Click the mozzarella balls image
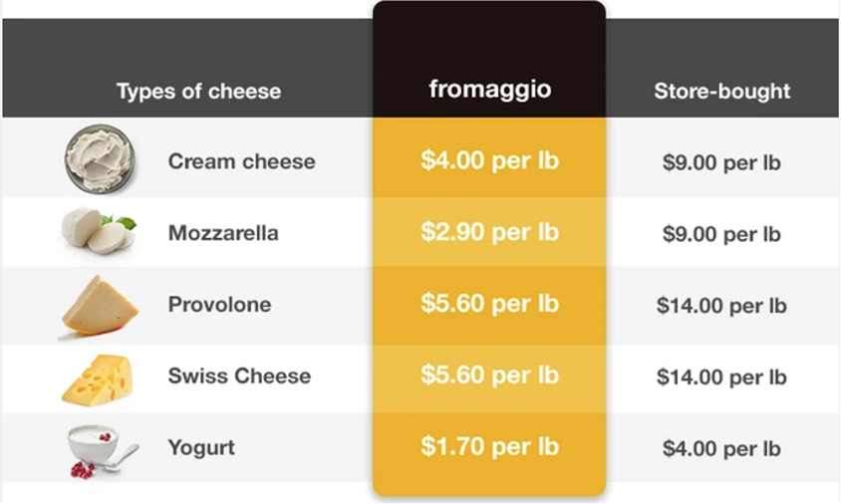 pyautogui.click(x=96, y=232)
